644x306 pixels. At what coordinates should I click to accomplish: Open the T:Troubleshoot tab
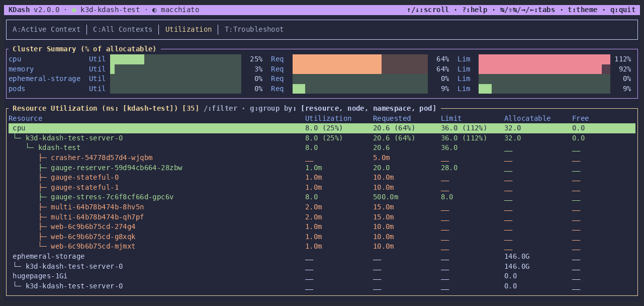[254, 29]
